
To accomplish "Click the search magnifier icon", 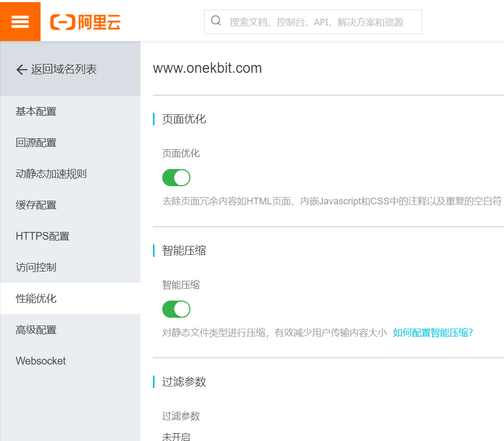I will (x=216, y=21).
